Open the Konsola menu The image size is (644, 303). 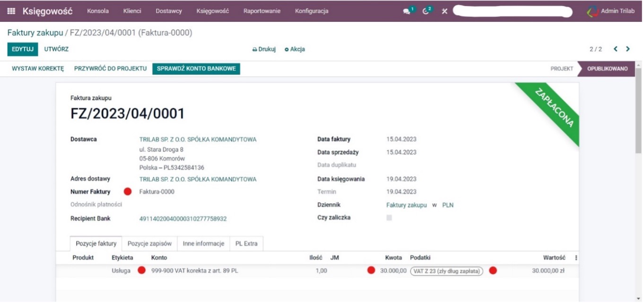pyautogui.click(x=98, y=11)
